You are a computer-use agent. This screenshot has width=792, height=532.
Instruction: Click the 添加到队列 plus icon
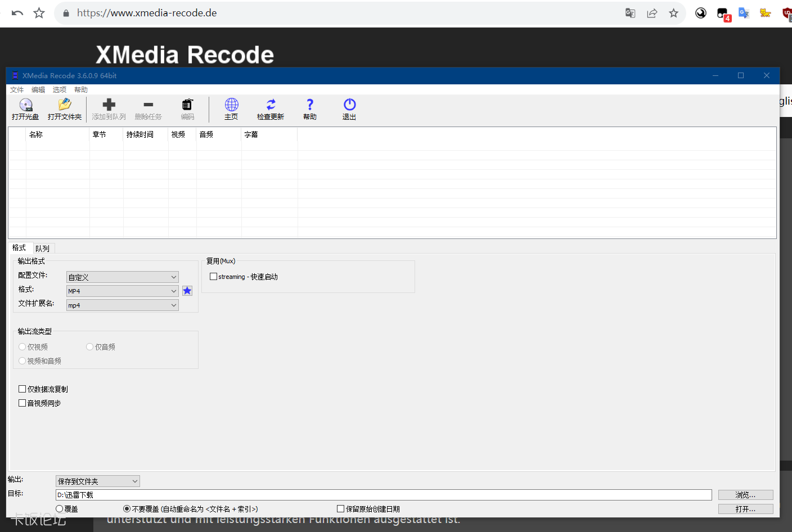pyautogui.click(x=109, y=105)
